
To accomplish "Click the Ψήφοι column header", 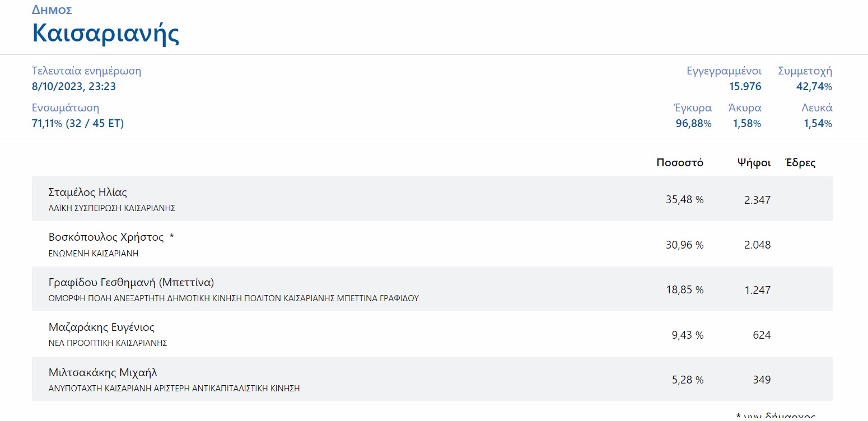I will pos(754,163).
